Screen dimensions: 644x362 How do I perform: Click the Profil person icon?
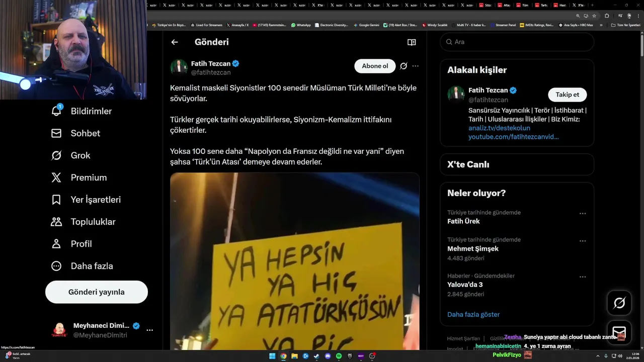click(x=56, y=244)
